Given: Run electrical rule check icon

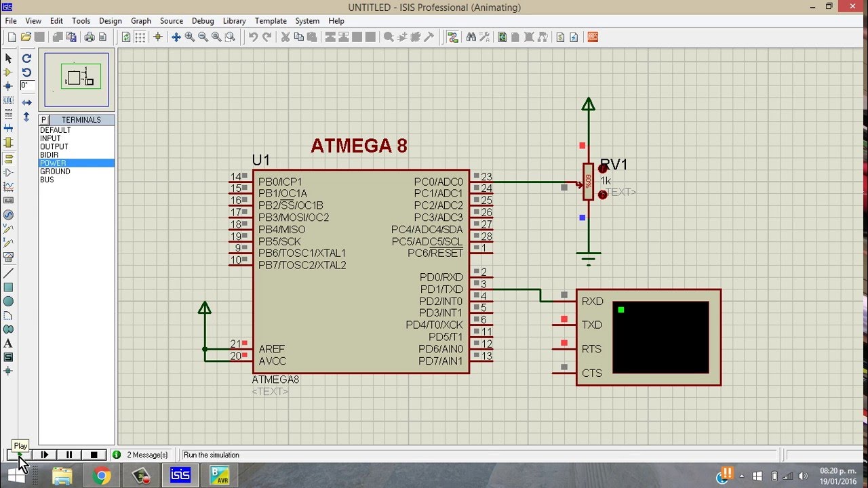Looking at the screenshot, I should pyautogui.click(x=574, y=37).
